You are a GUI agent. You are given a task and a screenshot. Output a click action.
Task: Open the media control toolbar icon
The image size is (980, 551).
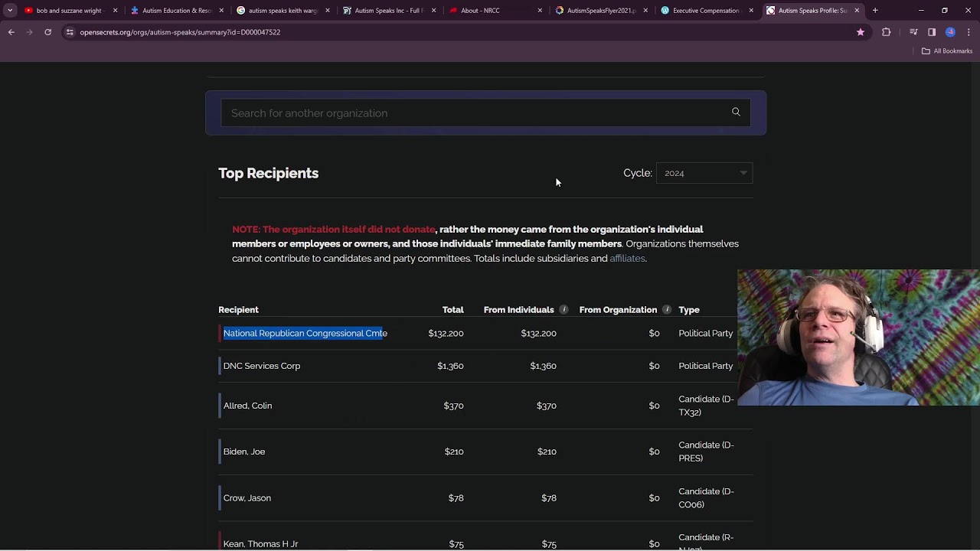pos(913,32)
